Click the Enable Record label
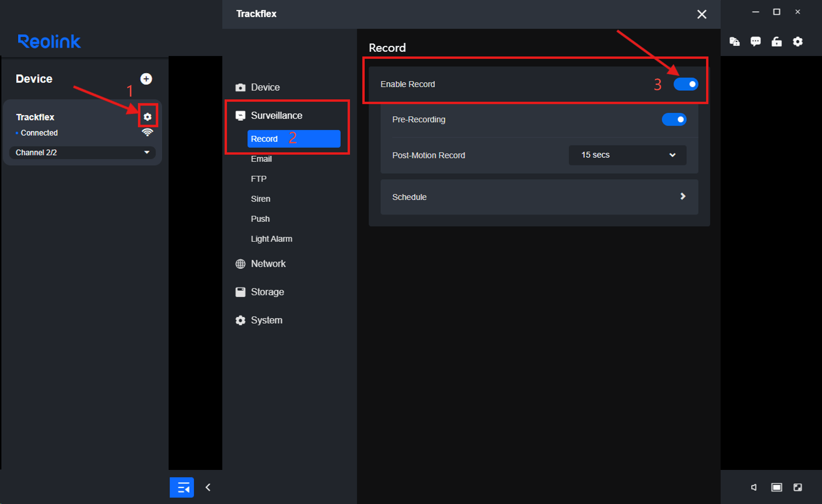 pos(408,84)
